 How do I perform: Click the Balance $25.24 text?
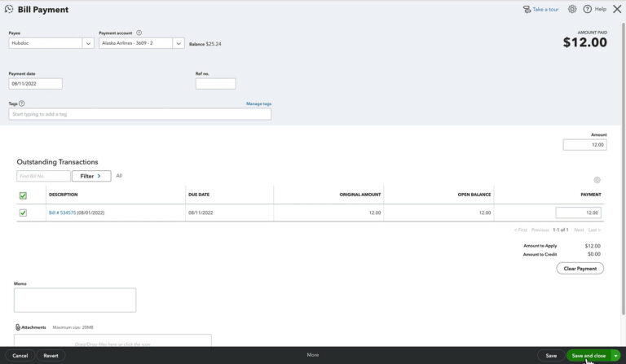[205, 44]
